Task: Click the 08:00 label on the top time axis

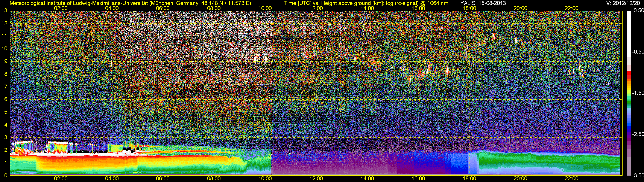Action: tap(214, 8)
